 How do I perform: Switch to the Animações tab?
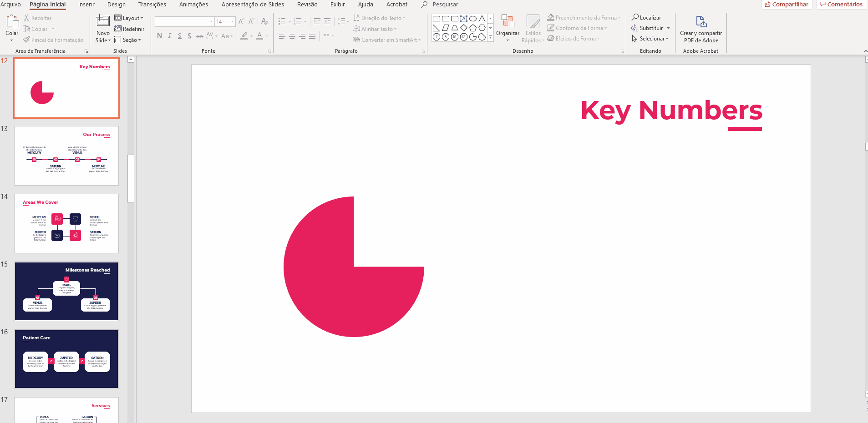(193, 5)
